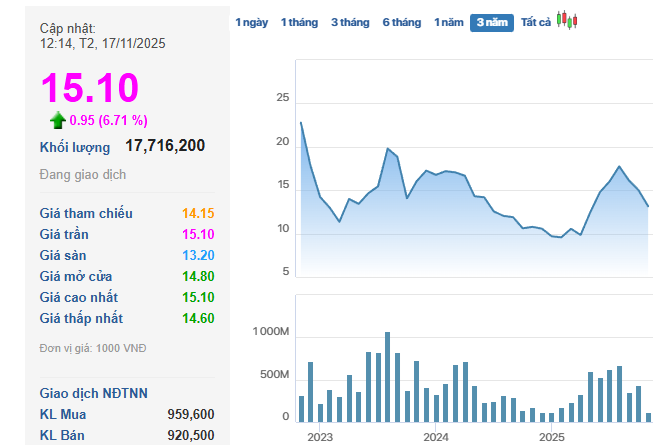Click the "Giao dịch NĐTNN" heading

click(x=94, y=393)
